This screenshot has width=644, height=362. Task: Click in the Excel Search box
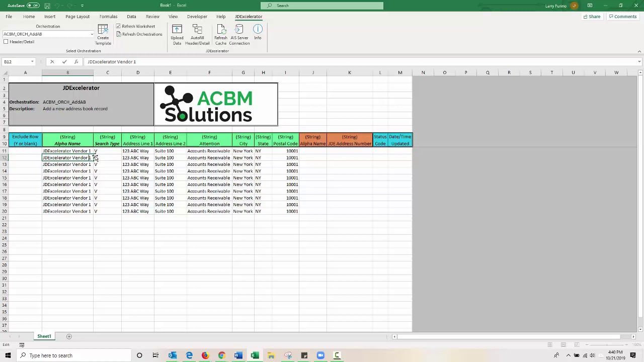click(x=322, y=6)
